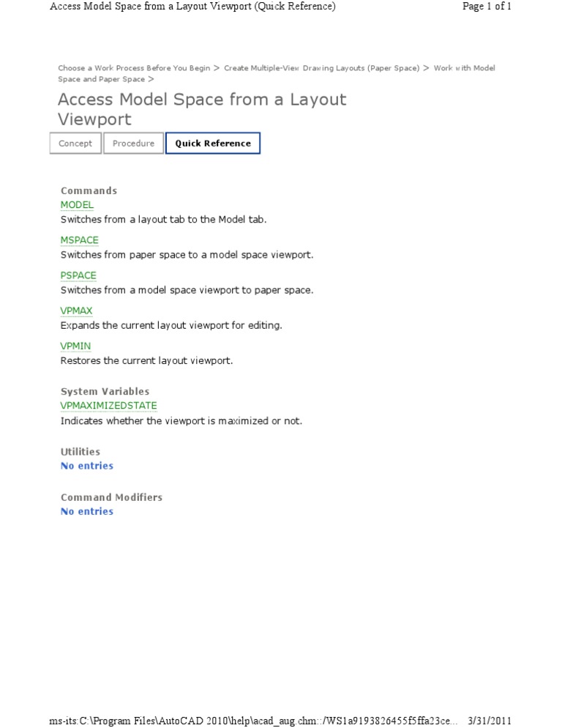Open the MSPACE command link
562x728 pixels.
point(79,240)
